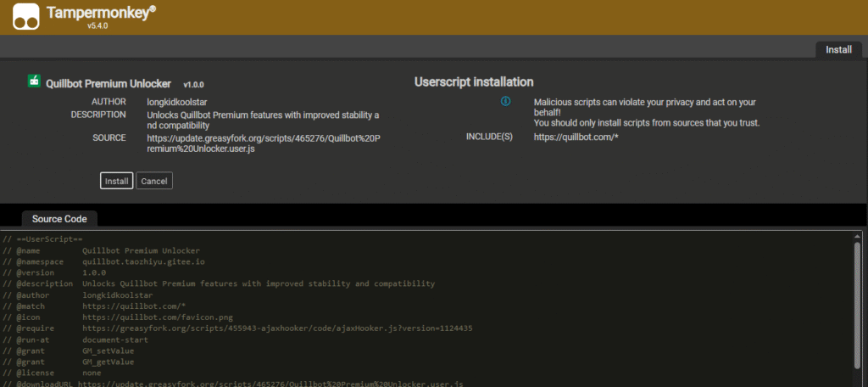
Task: Switch to the Install tab
Action: tap(838, 49)
